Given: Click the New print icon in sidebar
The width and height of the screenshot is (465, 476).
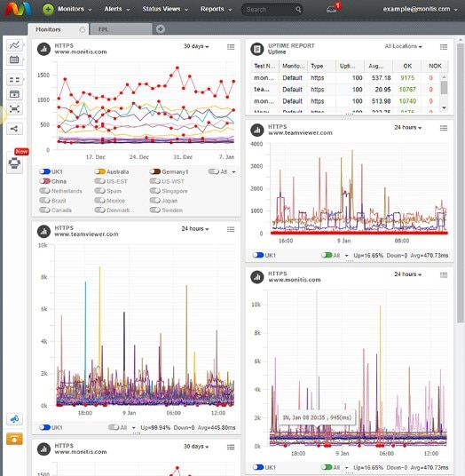Looking at the screenshot, I should (x=14, y=163).
